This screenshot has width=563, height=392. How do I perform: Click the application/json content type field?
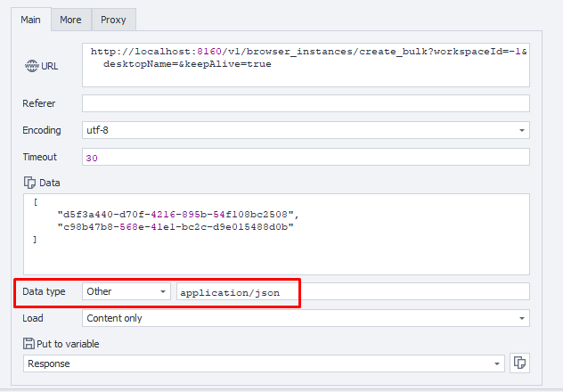[353, 291]
